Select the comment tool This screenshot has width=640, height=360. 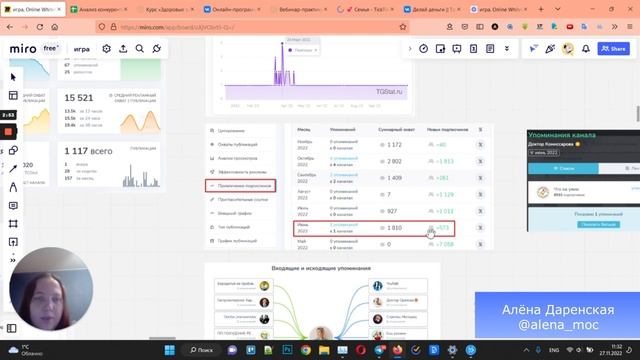(x=13, y=205)
